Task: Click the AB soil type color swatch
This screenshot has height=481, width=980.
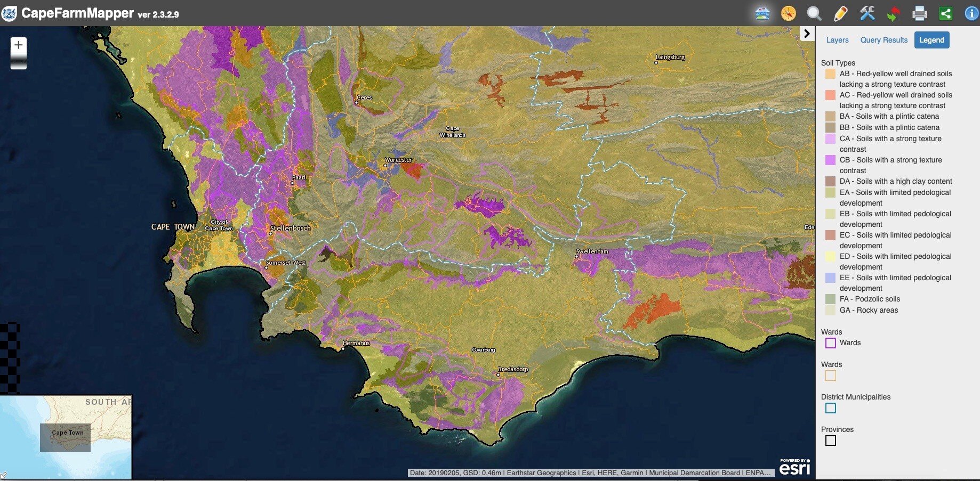Action: [x=830, y=74]
